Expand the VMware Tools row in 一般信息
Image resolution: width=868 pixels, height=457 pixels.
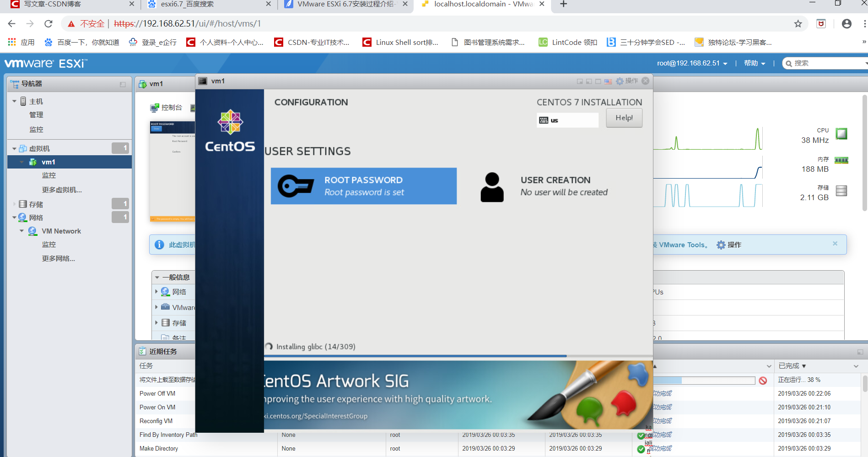156,307
